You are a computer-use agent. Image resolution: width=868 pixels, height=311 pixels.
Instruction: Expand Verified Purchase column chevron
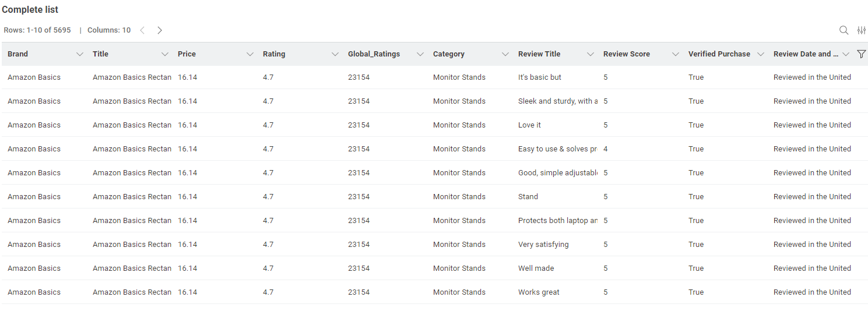pyautogui.click(x=761, y=54)
